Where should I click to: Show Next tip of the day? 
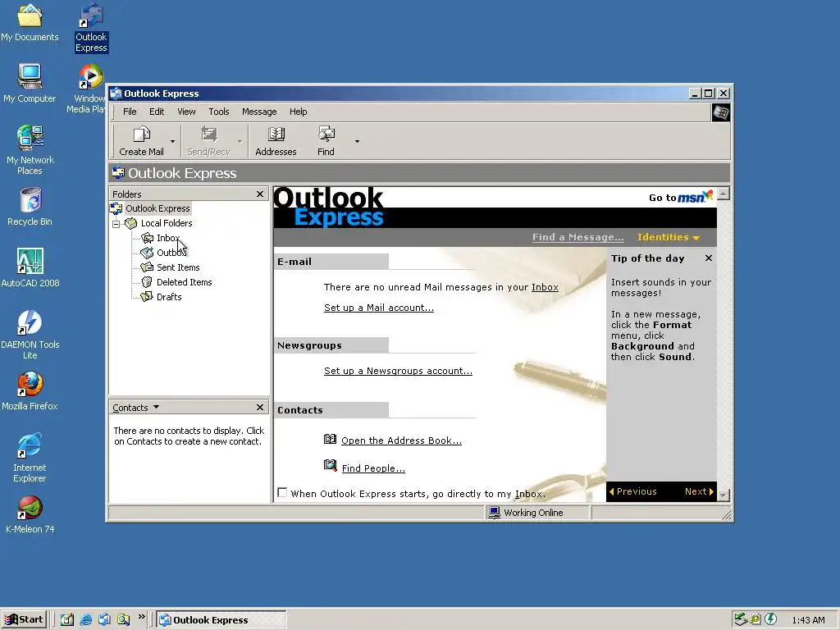pyautogui.click(x=699, y=491)
